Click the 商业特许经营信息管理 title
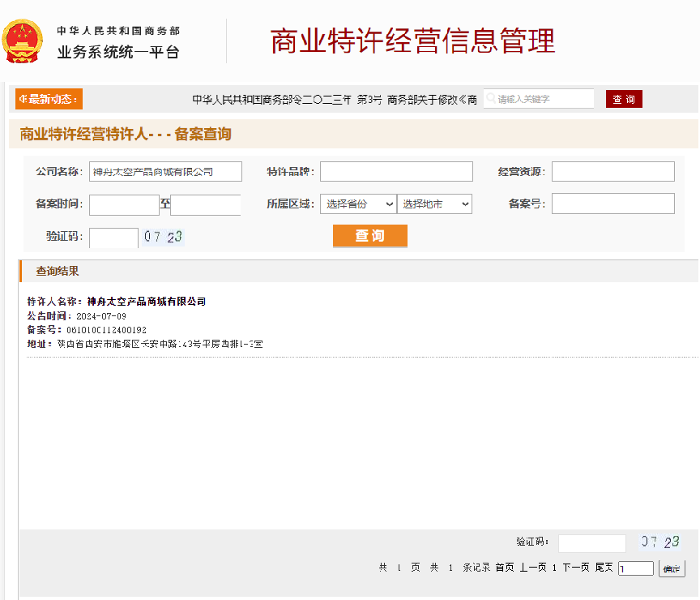 pos(413,41)
